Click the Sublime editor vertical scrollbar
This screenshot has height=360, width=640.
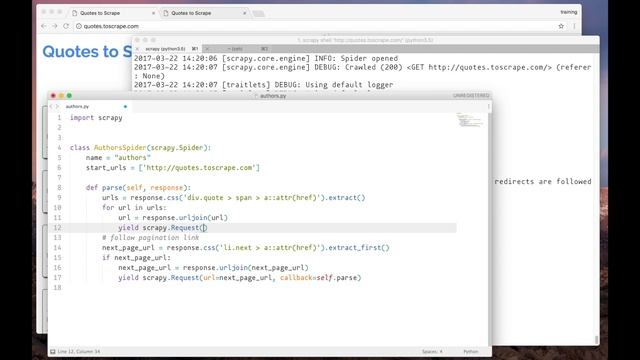[489, 229]
